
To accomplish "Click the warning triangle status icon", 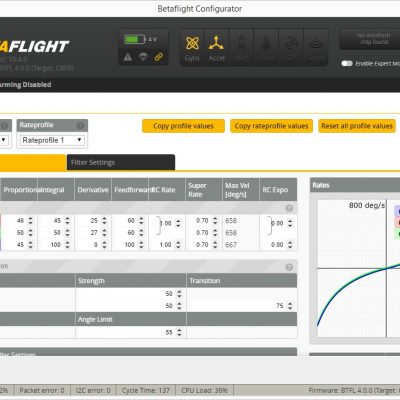I will click(128, 57).
